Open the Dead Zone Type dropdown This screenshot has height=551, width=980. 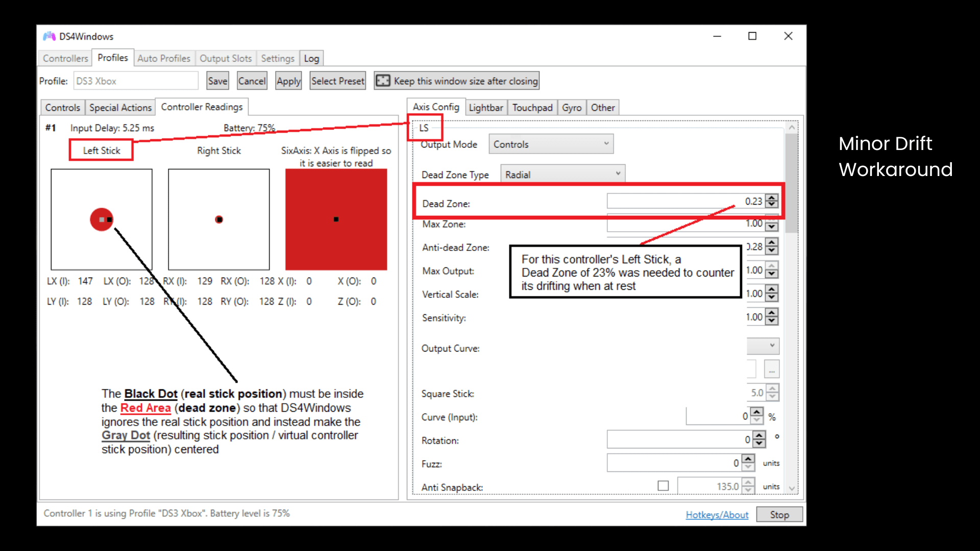click(x=563, y=174)
